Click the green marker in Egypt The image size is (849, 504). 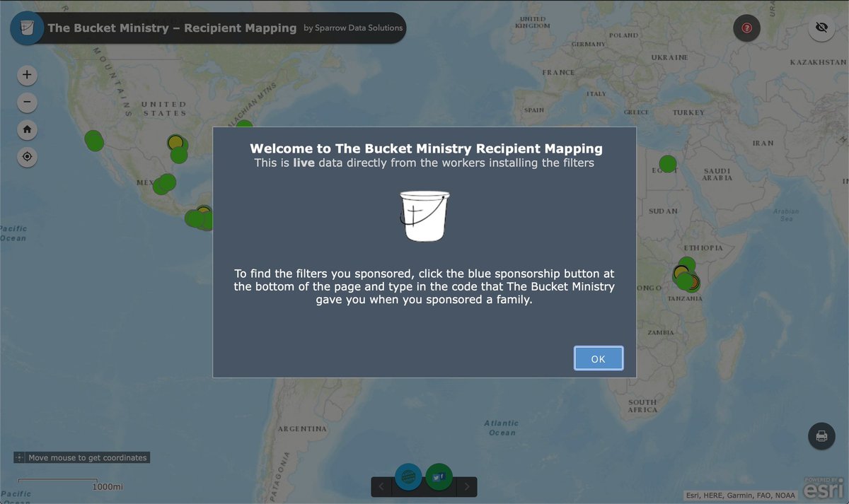click(668, 164)
